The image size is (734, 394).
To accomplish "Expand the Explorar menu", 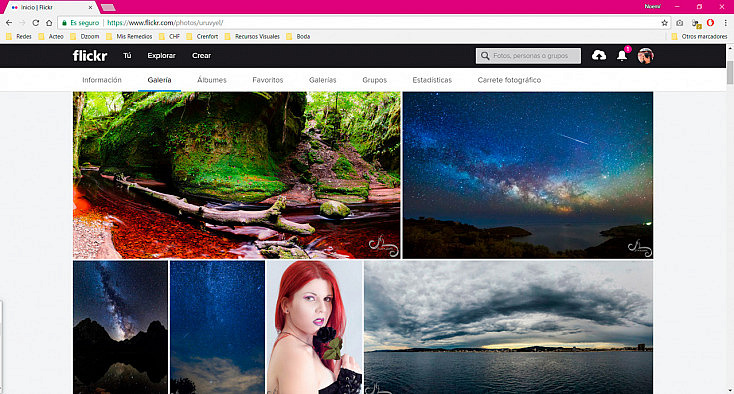I will point(161,55).
